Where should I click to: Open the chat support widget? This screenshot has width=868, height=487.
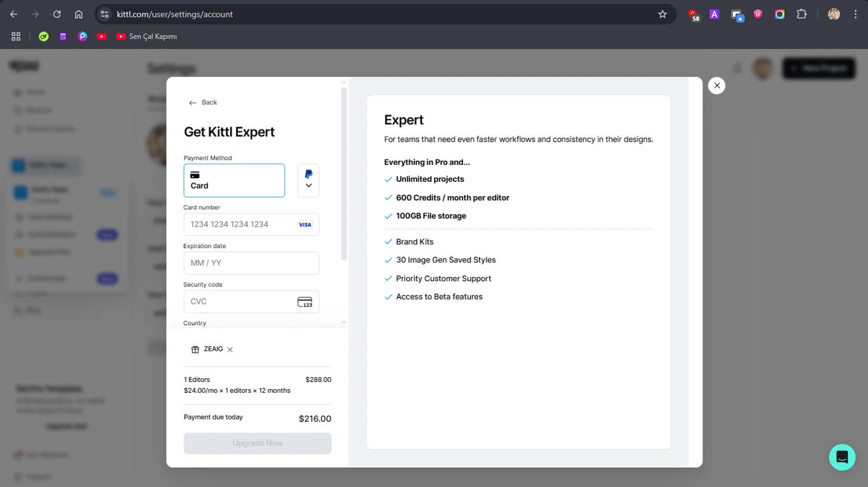pos(842,457)
